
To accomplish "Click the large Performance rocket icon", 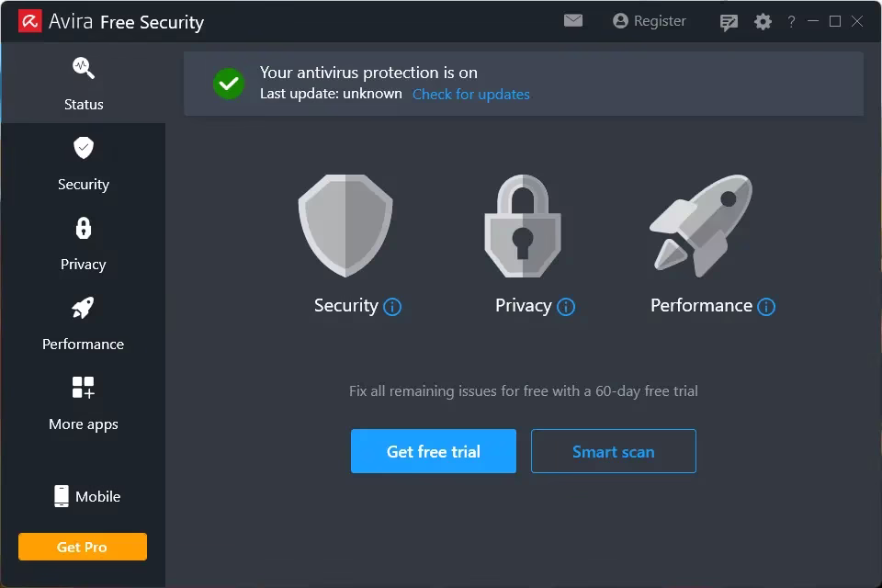I will click(702, 225).
